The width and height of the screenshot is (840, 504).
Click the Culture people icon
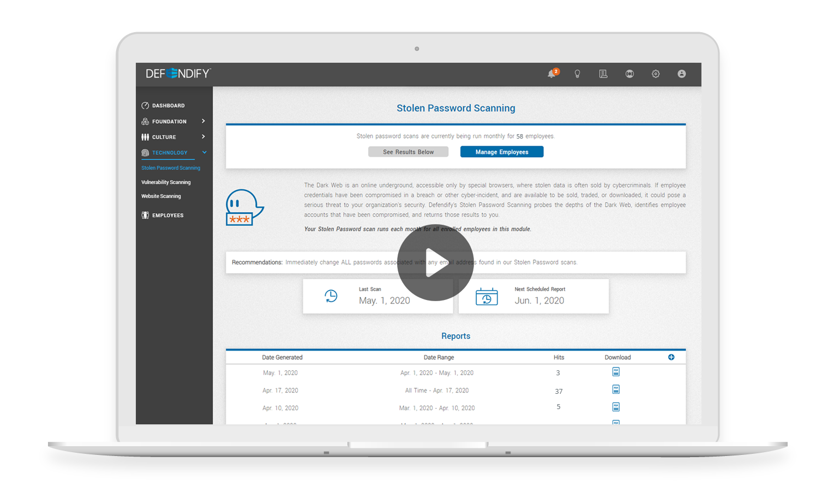point(145,137)
